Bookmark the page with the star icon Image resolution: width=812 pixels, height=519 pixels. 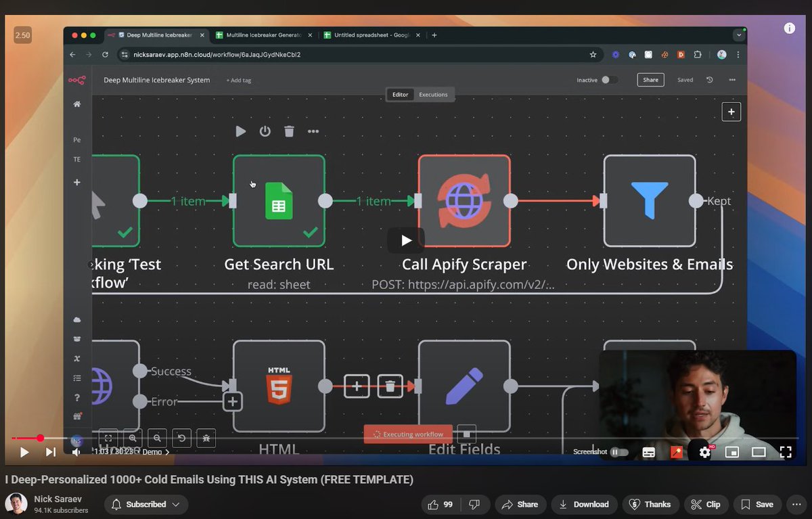593,54
